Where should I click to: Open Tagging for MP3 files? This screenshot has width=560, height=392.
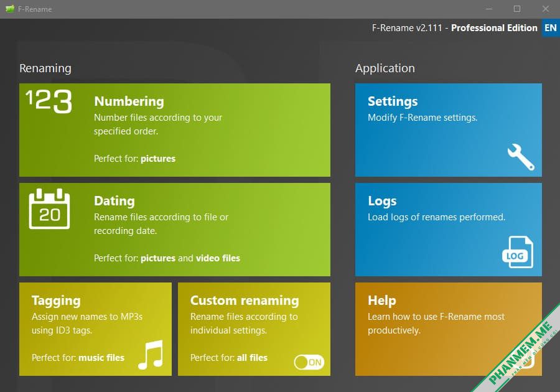95,329
